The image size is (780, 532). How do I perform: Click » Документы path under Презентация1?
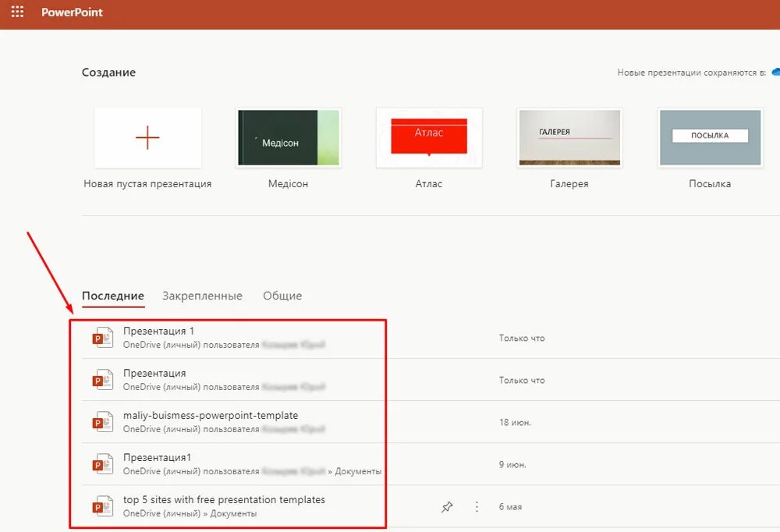tap(355, 471)
